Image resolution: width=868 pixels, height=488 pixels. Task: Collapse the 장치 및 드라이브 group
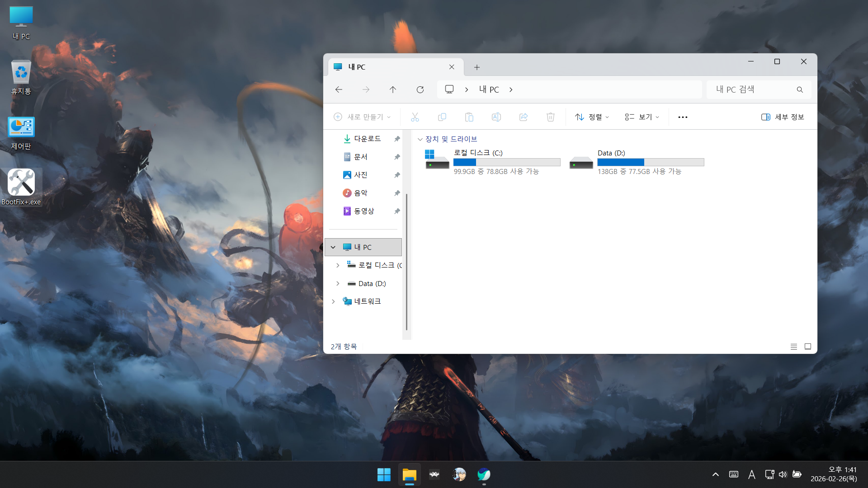point(420,139)
